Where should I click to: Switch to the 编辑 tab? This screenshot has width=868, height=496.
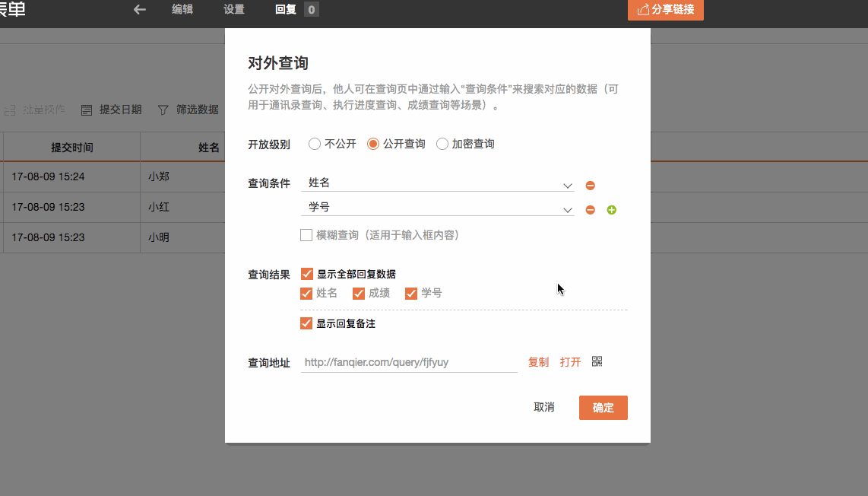click(182, 10)
